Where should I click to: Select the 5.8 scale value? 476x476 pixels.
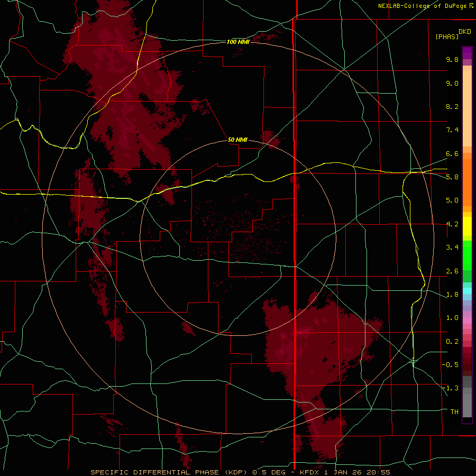click(x=452, y=177)
